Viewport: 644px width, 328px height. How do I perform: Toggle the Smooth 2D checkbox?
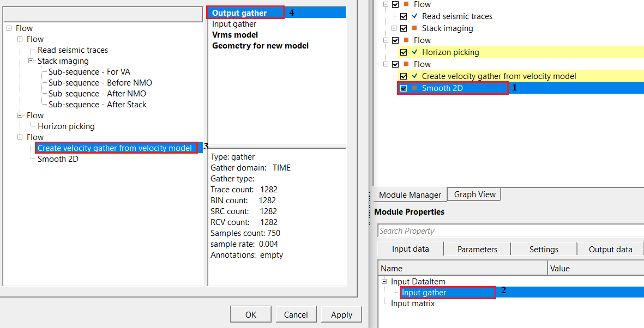[404, 88]
